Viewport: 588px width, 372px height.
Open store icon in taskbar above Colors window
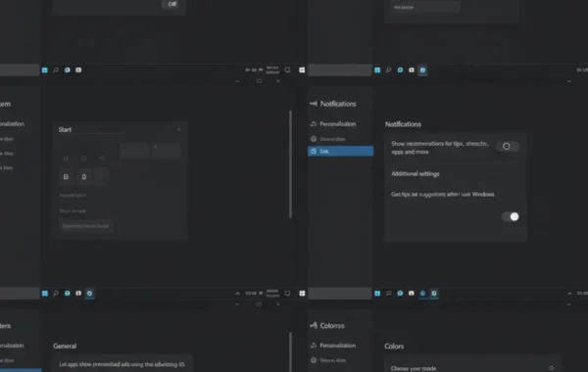[412, 294]
